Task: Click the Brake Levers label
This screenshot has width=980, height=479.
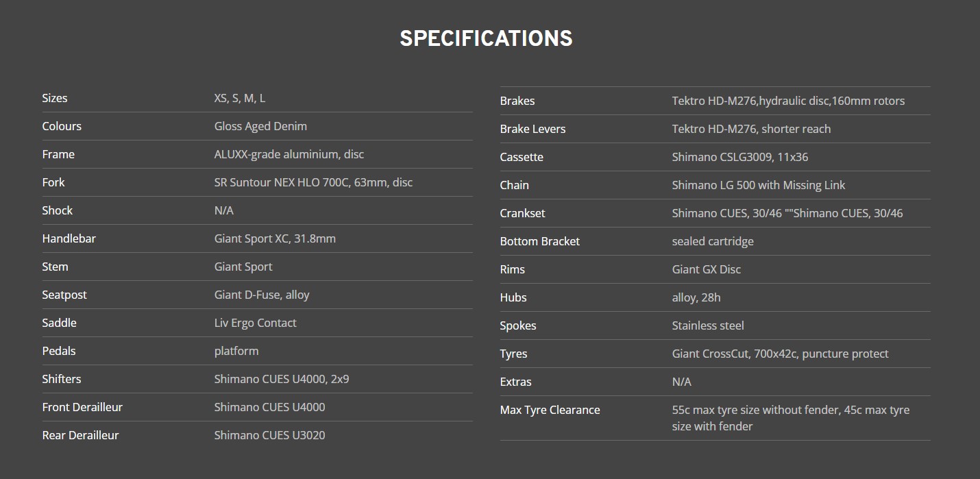Action: coord(532,129)
